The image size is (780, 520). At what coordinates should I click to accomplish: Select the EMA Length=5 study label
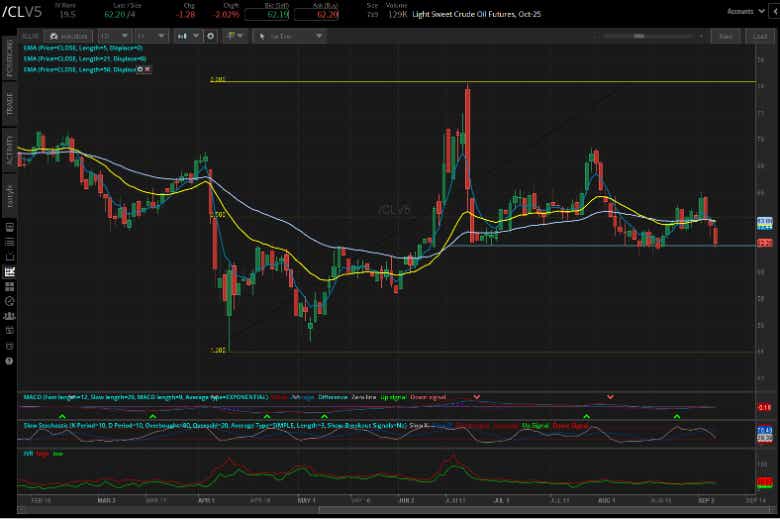(83, 48)
